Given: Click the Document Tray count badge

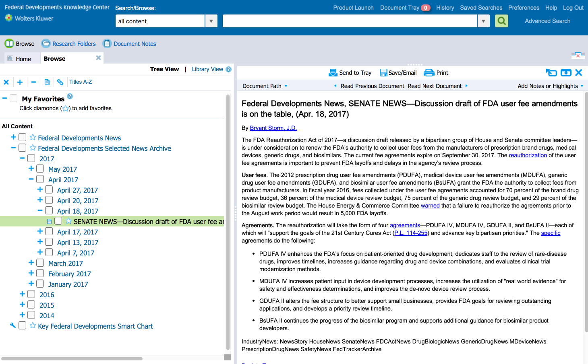Looking at the screenshot, I should coord(426,8).
